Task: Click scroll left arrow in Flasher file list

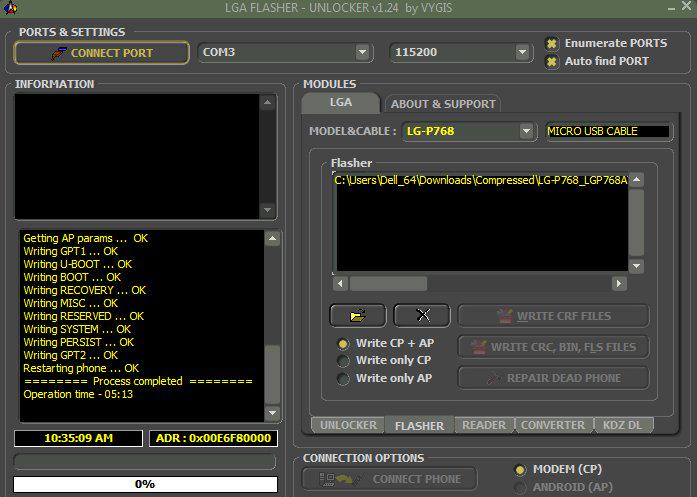Action: (x=340, y=284)
